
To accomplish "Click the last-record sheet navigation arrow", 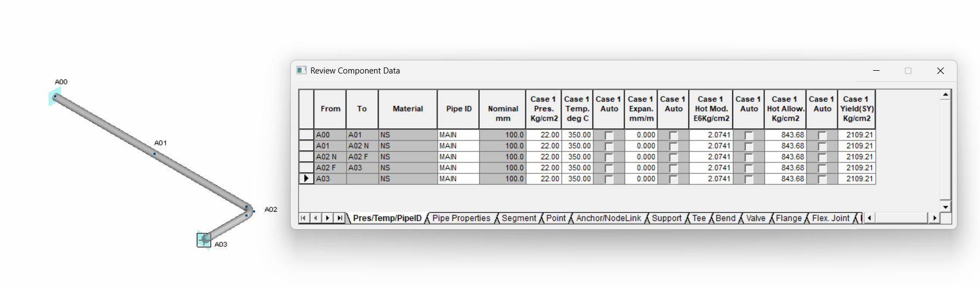I will [x=339, y=218].
